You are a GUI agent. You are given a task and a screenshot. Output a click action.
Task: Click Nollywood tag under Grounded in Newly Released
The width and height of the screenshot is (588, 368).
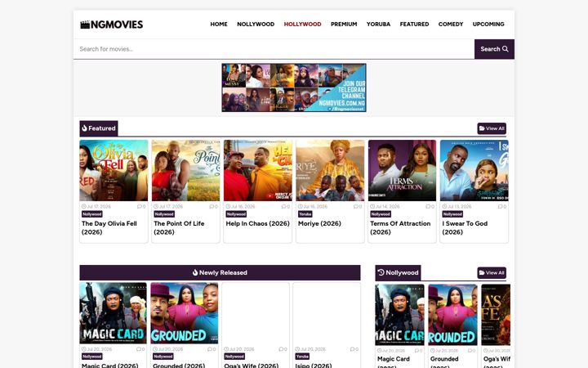click(x=163, y=357)
